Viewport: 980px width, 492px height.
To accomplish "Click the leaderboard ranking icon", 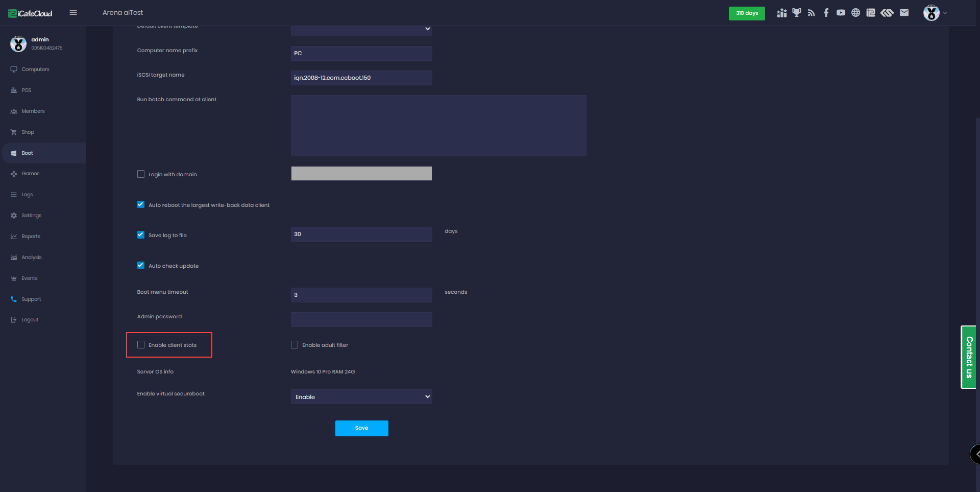I will pyautogui.click(x=781, y=13).
